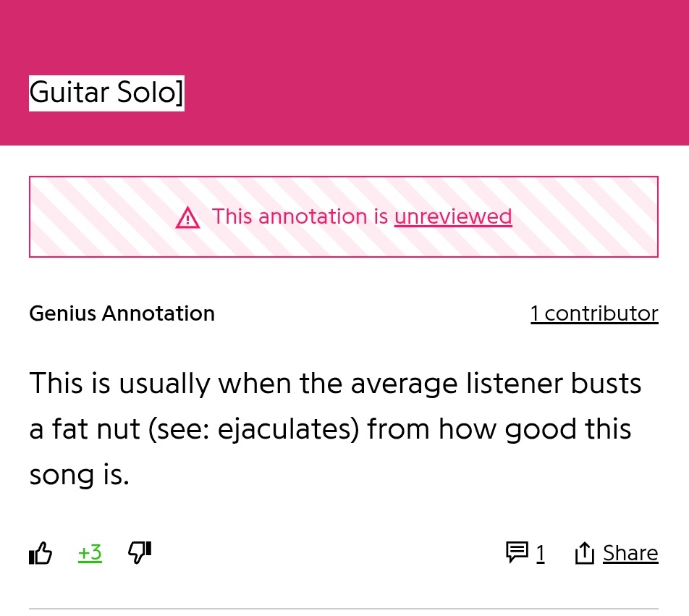View the green +3 vote score
Screen dimensions: 689x616
point(90,553)
